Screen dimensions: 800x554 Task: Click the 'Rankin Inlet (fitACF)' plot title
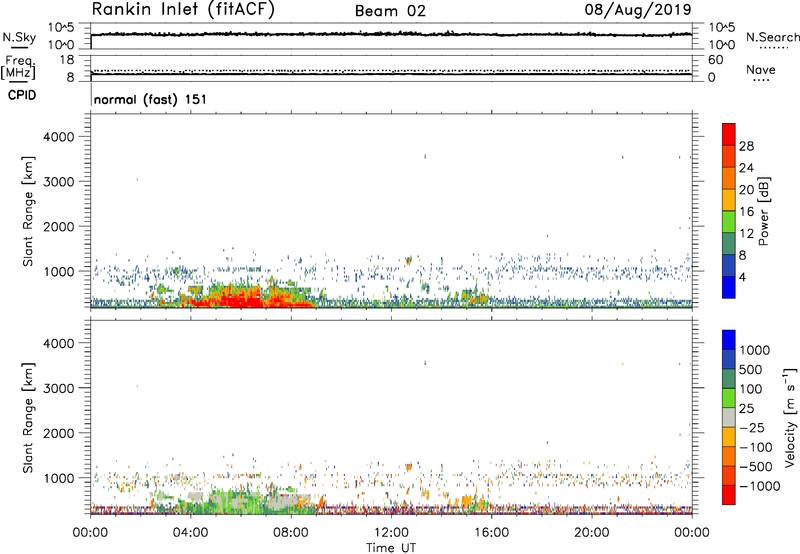(183, 10)
